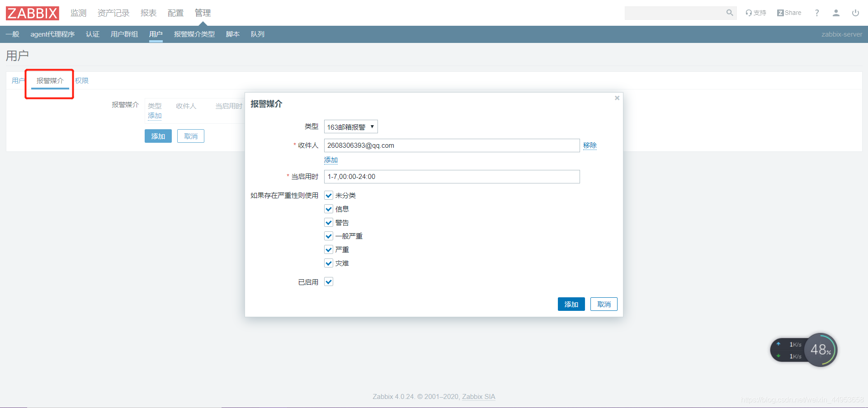868x408 pixels.
Task: Click 移除 link beside recipient email
Action: (x=590, y=145)
